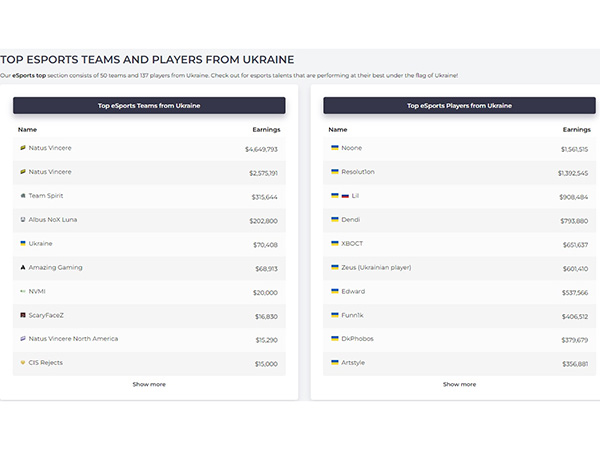This screenshot has width=600, height=450.
Task: Click the flag icon beside Dendi
Action: tap(335, 220)
